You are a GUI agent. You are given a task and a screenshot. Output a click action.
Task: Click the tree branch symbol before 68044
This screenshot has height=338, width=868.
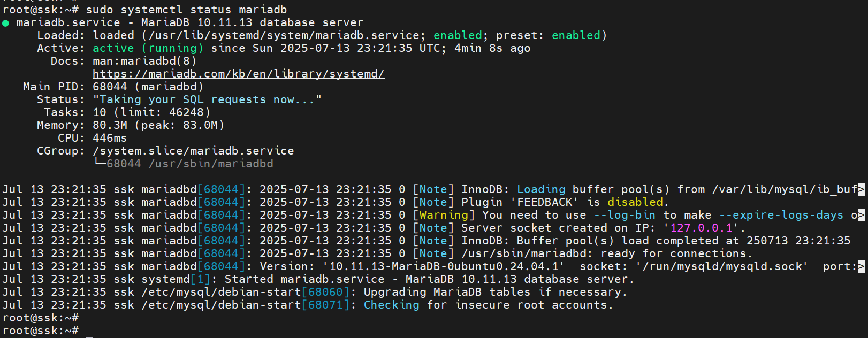coord(100,163)
